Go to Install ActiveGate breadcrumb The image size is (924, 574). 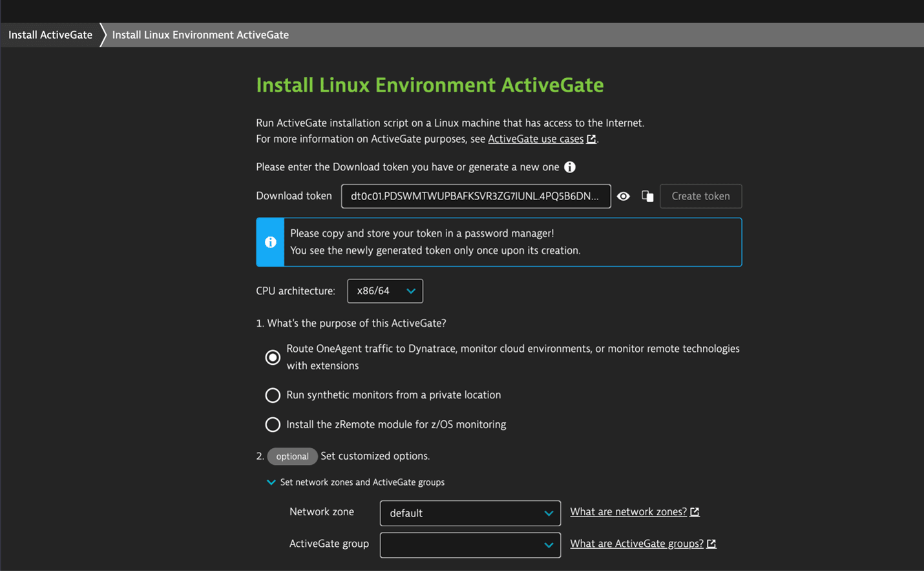pyautogui.click(x=50, y=35)
